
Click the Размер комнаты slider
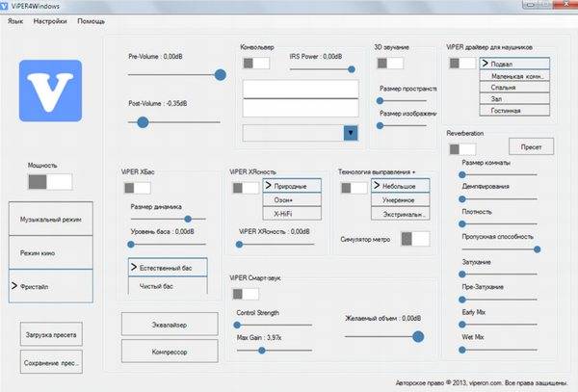pyautogui.click(x=499, y=174)
